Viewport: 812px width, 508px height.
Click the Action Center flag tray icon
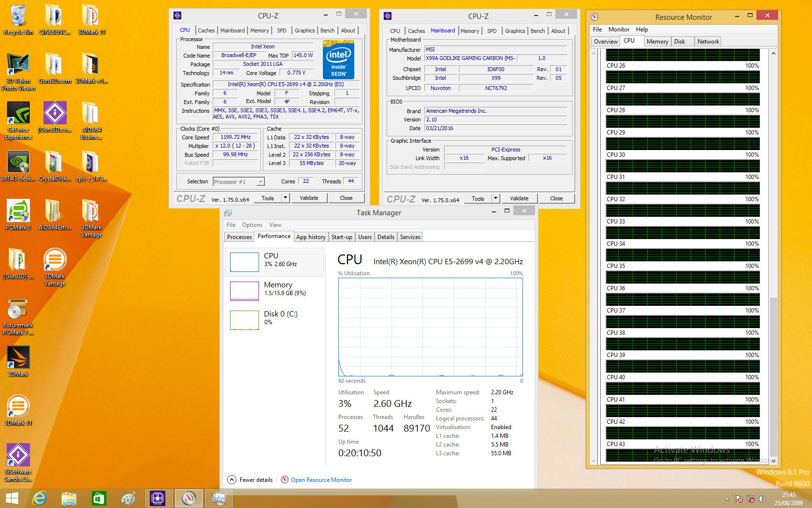point(739,499)
